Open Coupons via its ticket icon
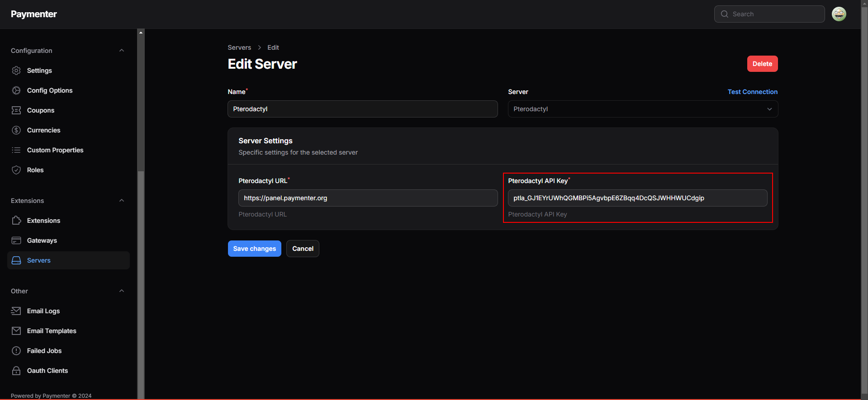 click(x=16, y=110)
